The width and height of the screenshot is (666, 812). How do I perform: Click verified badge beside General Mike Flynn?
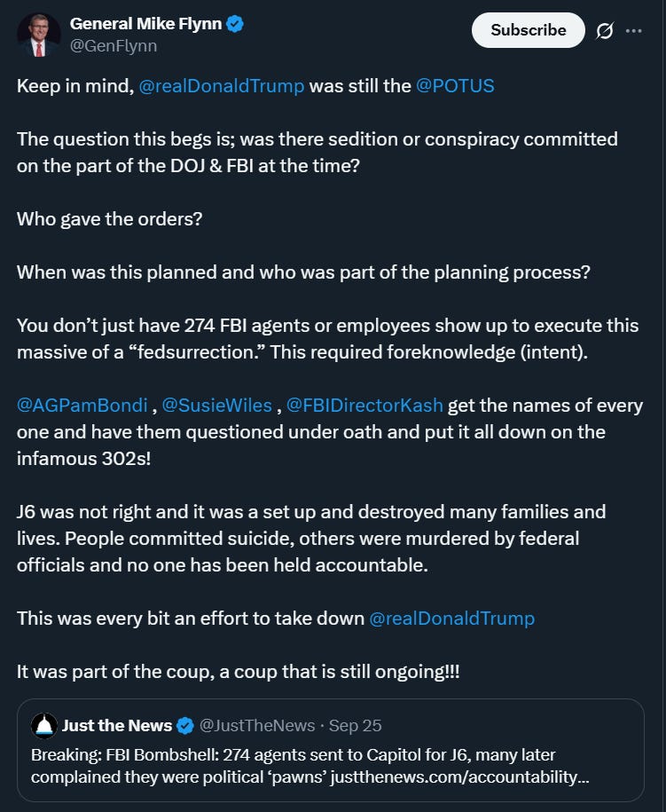pos(235,24)
